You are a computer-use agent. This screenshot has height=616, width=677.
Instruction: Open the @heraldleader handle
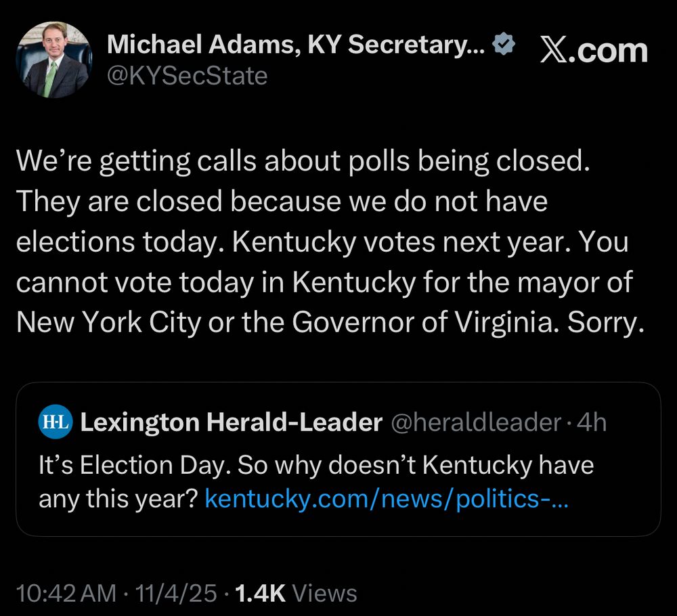[476, 423]
